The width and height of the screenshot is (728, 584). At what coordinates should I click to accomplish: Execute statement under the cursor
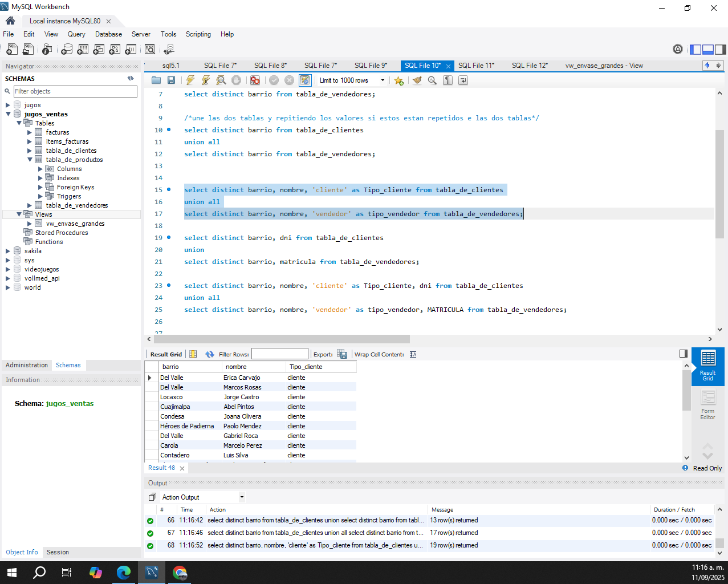[206, 80]
